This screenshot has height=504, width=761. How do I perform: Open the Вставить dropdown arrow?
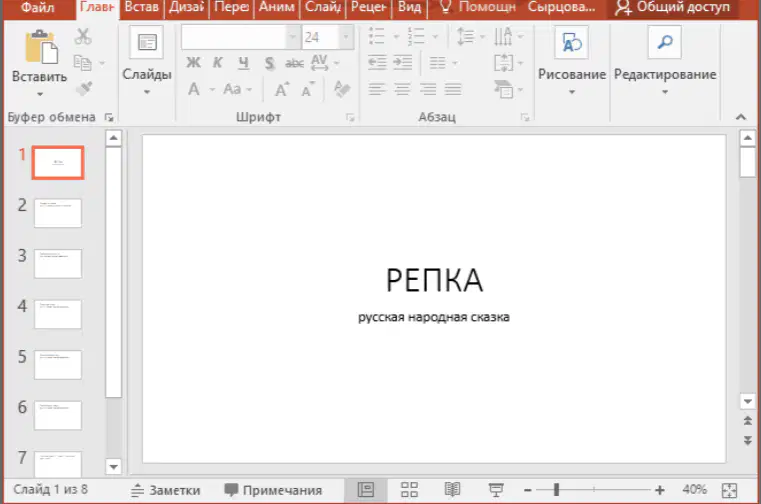40,94
